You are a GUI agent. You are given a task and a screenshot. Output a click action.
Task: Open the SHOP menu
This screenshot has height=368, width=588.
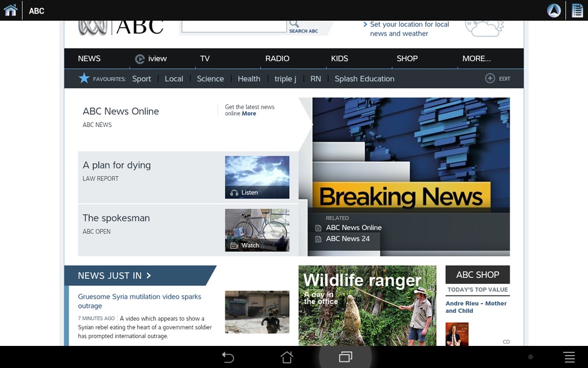407,59
